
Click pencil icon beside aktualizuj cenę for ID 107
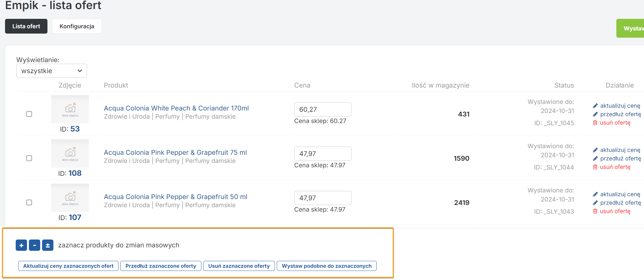[595, 194]
